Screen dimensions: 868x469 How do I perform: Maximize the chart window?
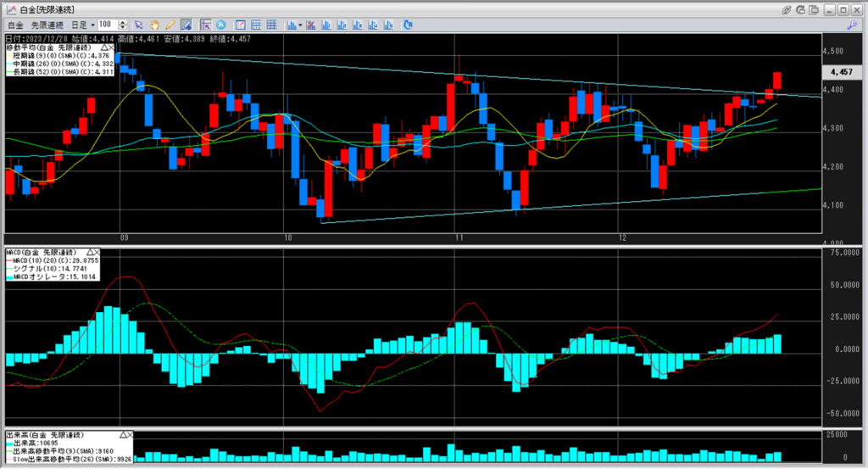(843, 10)
